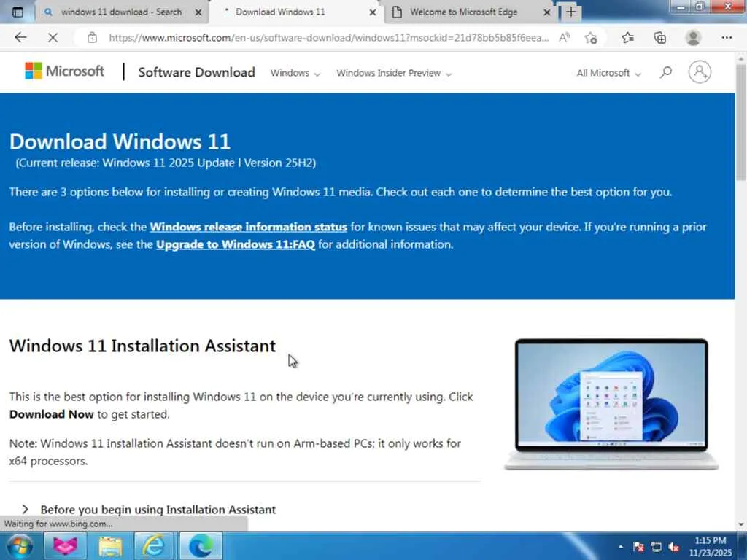Screen dimensions: 747x560
Task: Click the Windows 11 Installation Assistant heading
Action: click(142, 346)
